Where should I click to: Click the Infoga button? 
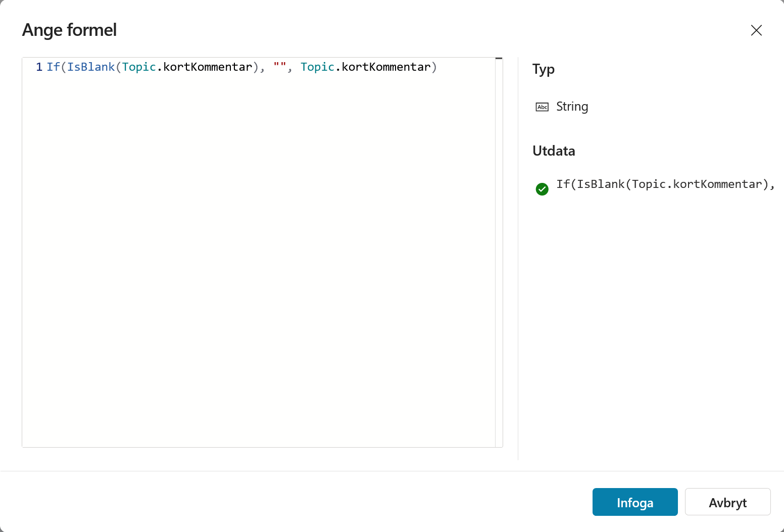(635, 502)
